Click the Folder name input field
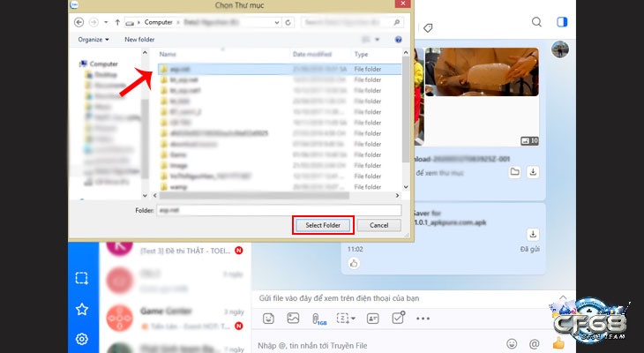Screen dimensions: 644x353 pyautogui.click(x=279, y=210)
